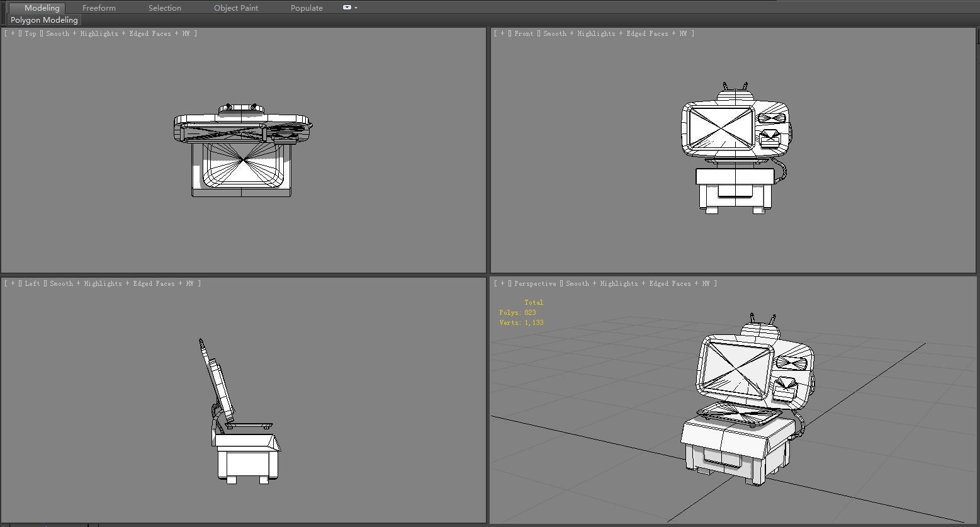Open the Left viewport plus menu
This screenshot has width=980, height=527.
12,283
